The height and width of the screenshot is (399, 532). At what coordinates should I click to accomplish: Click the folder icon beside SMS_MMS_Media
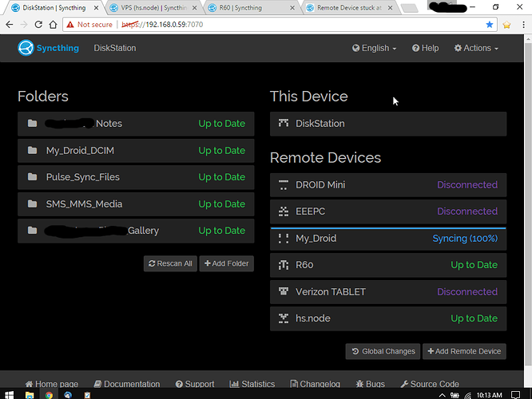pos(32,203)
